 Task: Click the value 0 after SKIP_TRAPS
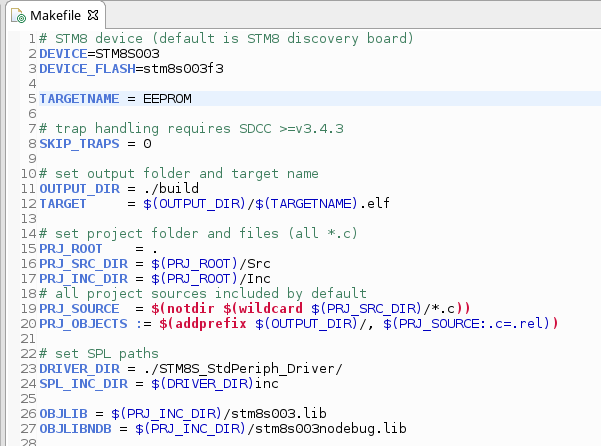(x=147, y=144)
